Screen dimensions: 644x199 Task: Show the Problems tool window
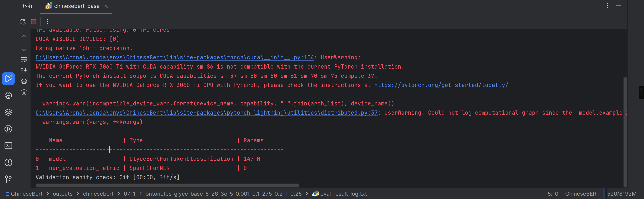[8, 162]
